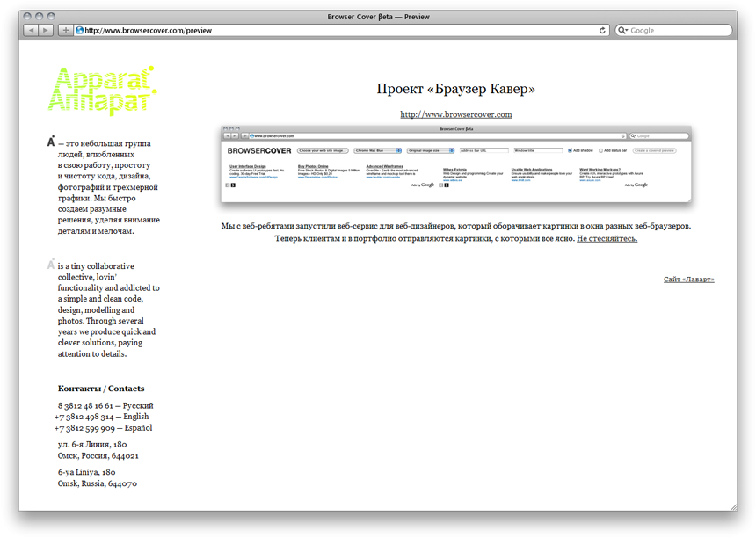756x538 pixels.
Task: Click the reload page icon in address bar
Action: (x=602, y=31)
